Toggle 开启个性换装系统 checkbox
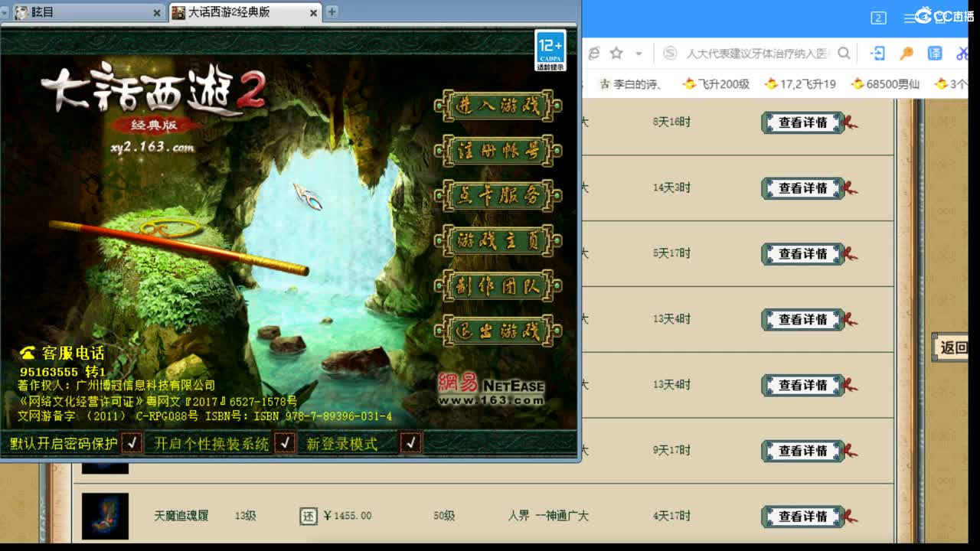The image size is (980, 551). (x=285, y=442)
